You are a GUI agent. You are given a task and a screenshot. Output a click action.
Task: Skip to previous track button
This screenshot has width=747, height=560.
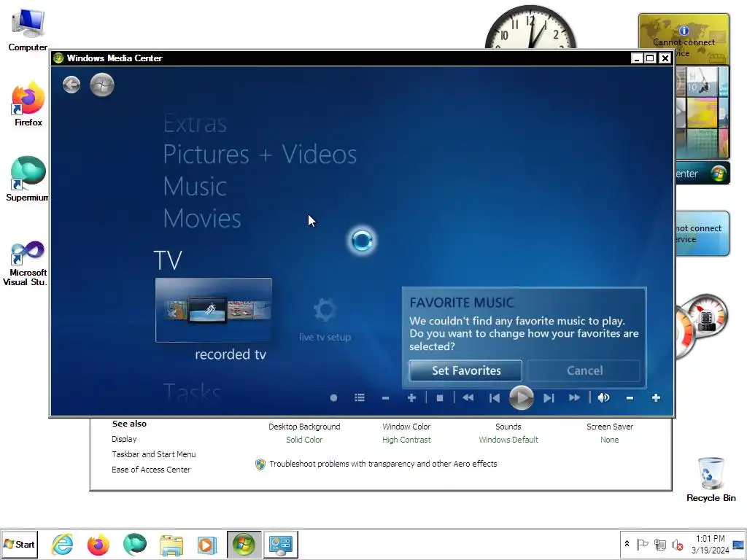click(495, 397)
